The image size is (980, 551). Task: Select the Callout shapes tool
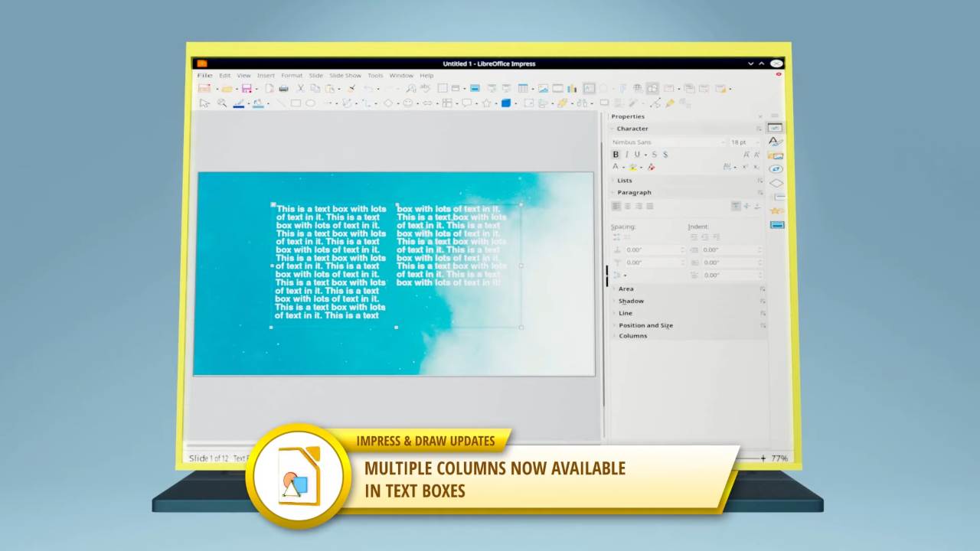click(466, 103)
